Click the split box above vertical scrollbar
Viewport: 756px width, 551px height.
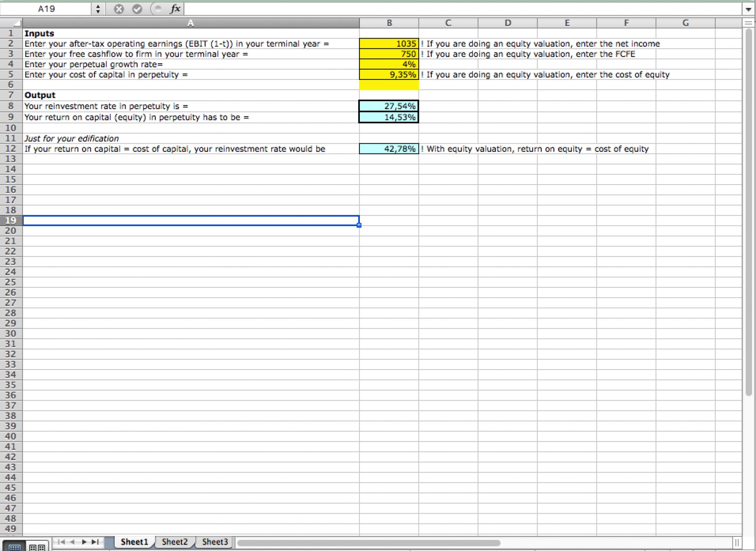coord(749,23)
